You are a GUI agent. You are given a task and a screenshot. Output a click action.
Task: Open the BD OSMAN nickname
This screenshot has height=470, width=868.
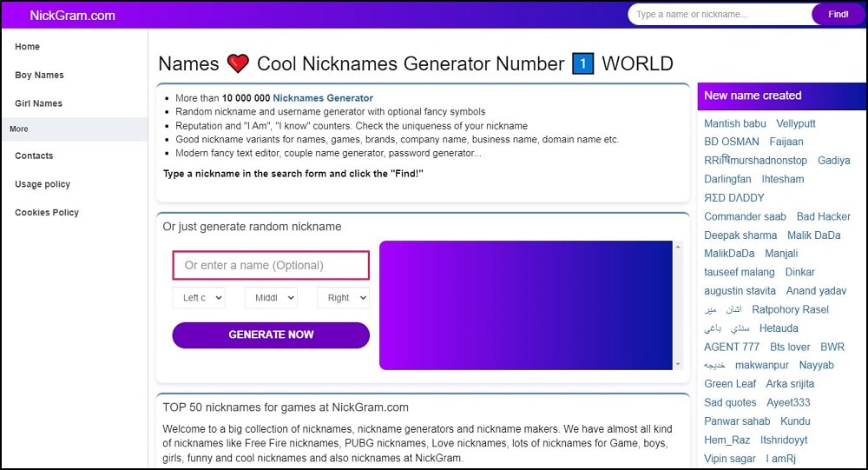click(731, 142)
